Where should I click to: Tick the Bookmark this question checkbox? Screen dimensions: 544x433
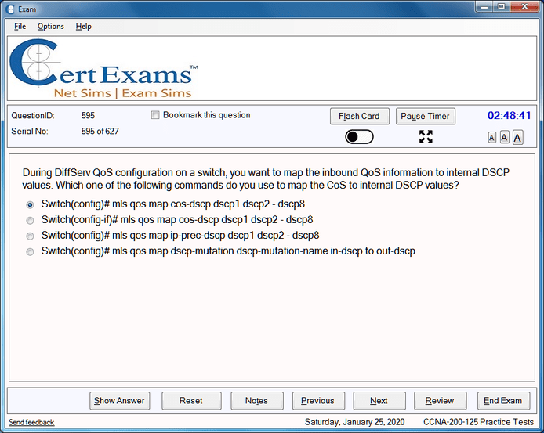155,115
